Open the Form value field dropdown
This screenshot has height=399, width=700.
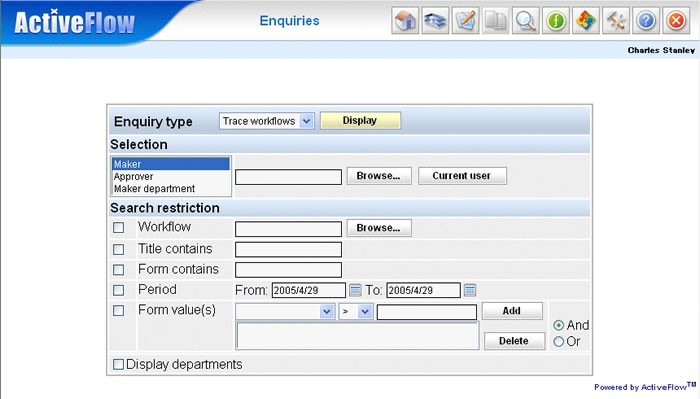tap(285, 311)
